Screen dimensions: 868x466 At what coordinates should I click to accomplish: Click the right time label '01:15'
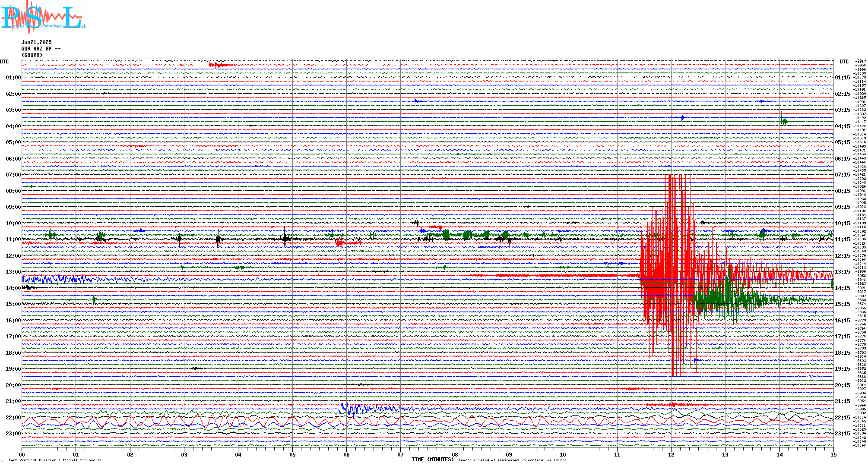click(843, 78)
